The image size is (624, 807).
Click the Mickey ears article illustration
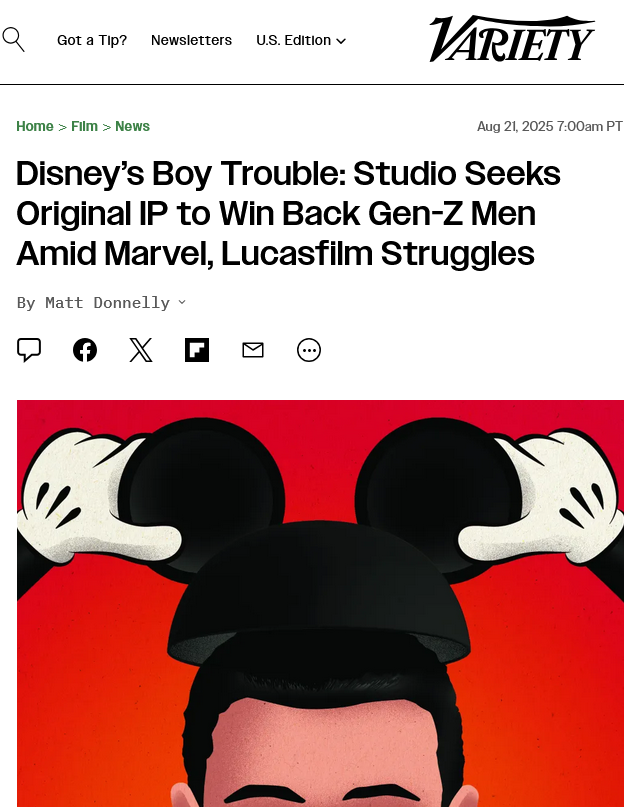(320, 603)
